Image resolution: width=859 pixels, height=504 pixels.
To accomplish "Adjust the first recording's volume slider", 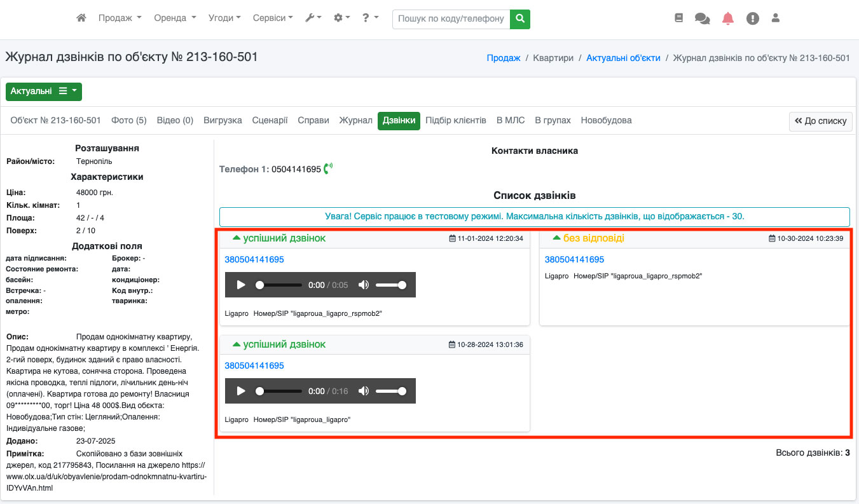I will (390, 285).
